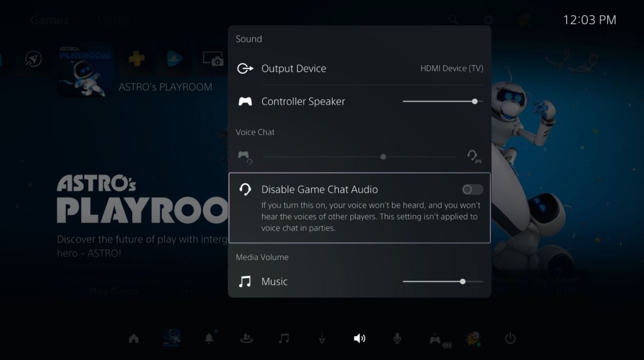This screenshot has width=644, height=360.
Task: Switch to the Games tab
Action: tap(50, 20)
